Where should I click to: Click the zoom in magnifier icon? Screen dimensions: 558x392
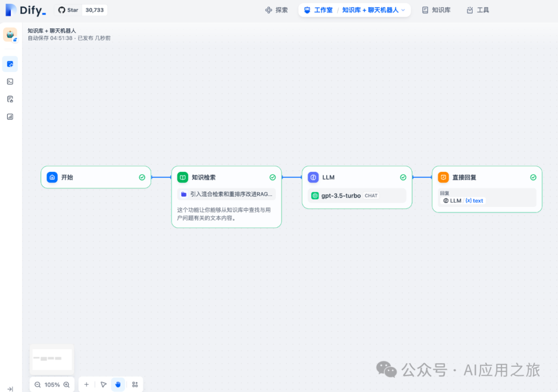coord(67,385)
